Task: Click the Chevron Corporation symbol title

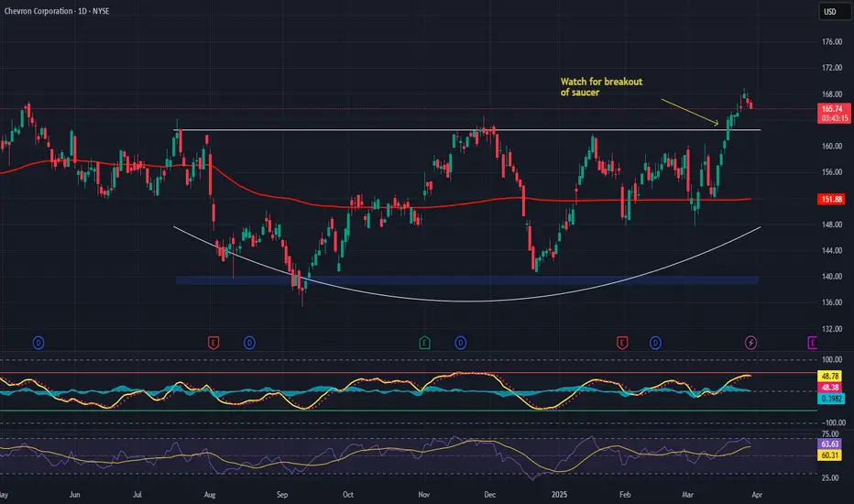Action: 57,11
